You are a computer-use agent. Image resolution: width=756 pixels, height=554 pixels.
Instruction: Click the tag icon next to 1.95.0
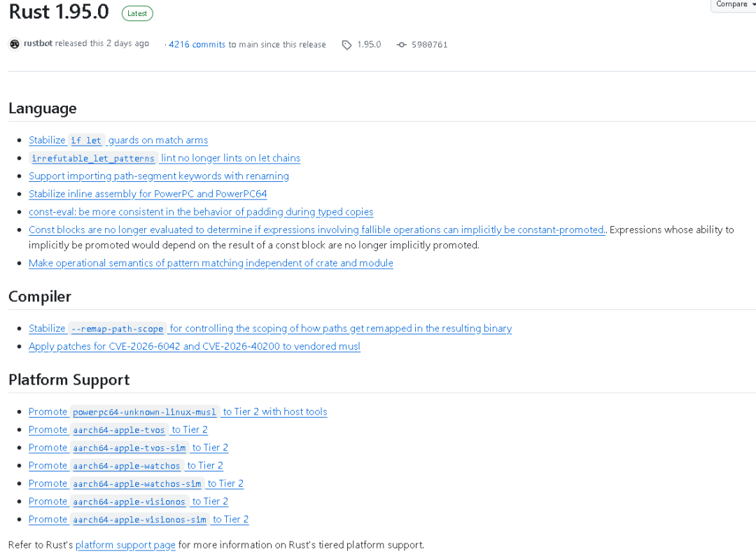click(346, 45)
